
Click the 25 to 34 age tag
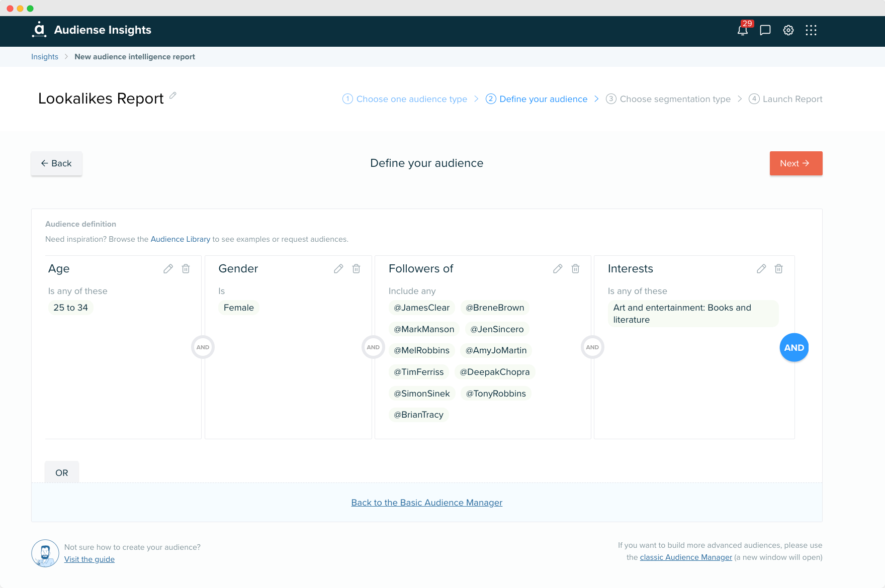click(71, 308)
